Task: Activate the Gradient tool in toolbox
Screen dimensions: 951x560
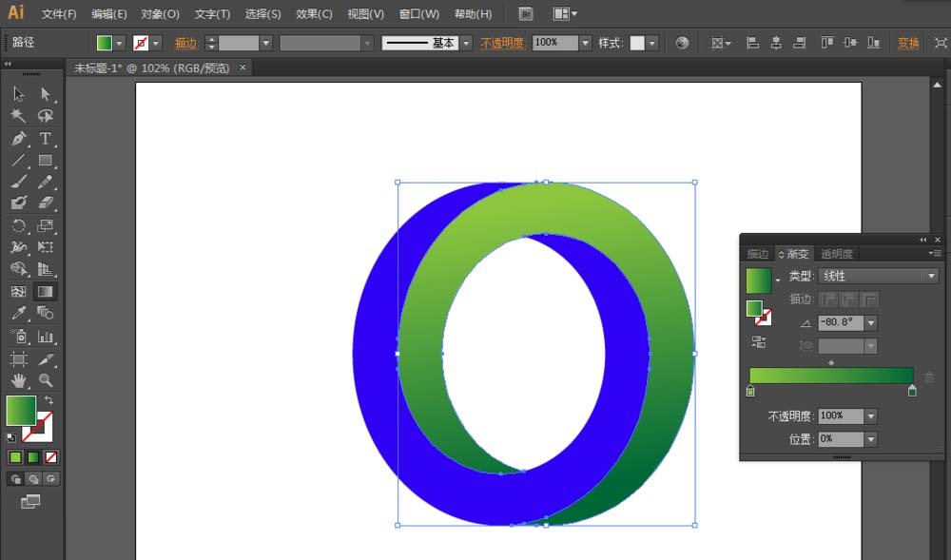Action: coord(45,292)
